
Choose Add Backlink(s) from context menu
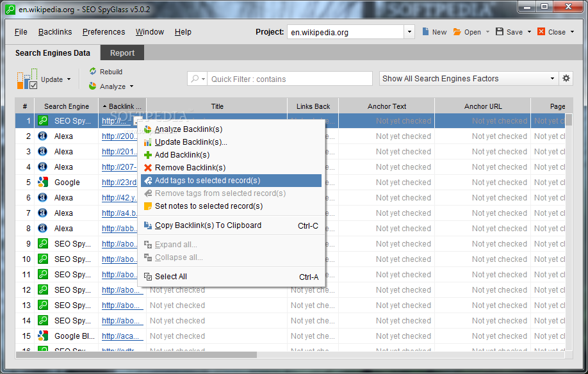coord(231,155)
